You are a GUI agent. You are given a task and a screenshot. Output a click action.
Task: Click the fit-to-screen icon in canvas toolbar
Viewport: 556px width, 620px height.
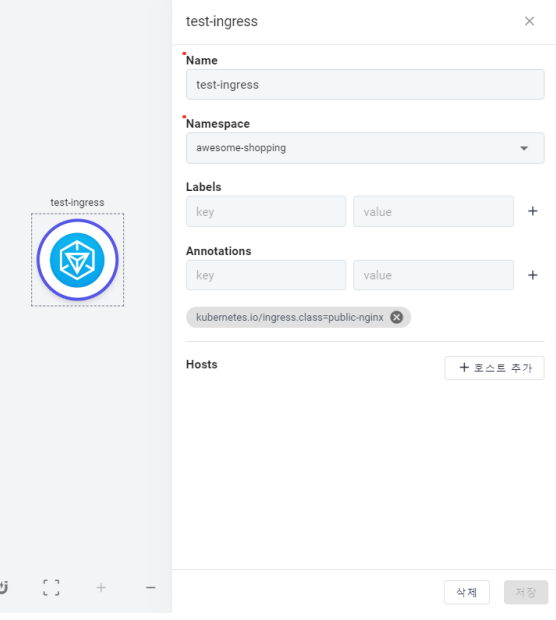[51, 588]
